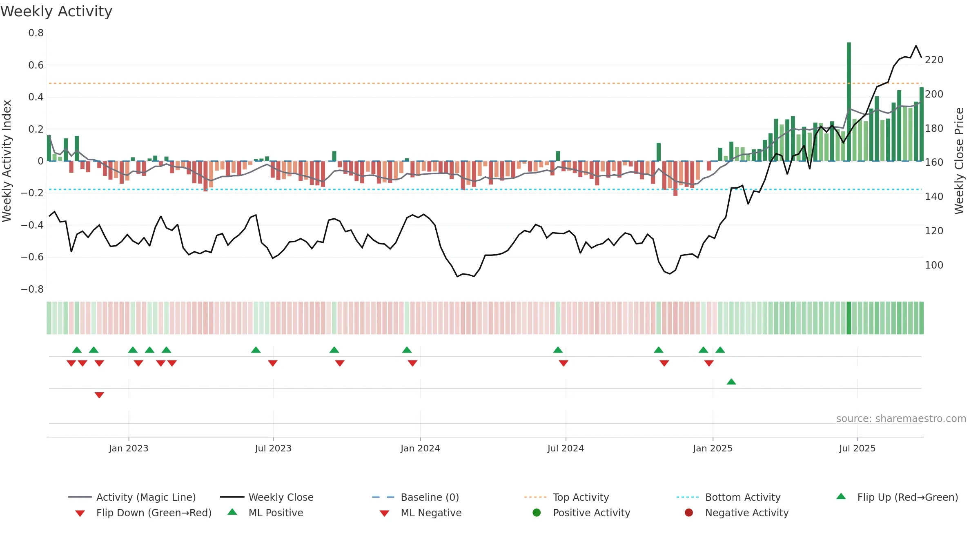Click the 140 right axis tick label
980x551 pixels.
pyautogui.click(x=934, y=197)
